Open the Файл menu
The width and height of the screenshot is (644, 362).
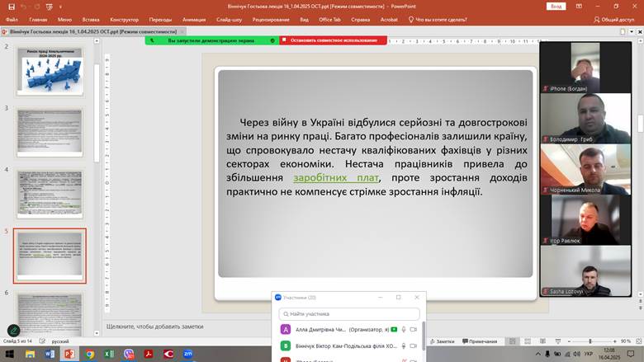12,19
